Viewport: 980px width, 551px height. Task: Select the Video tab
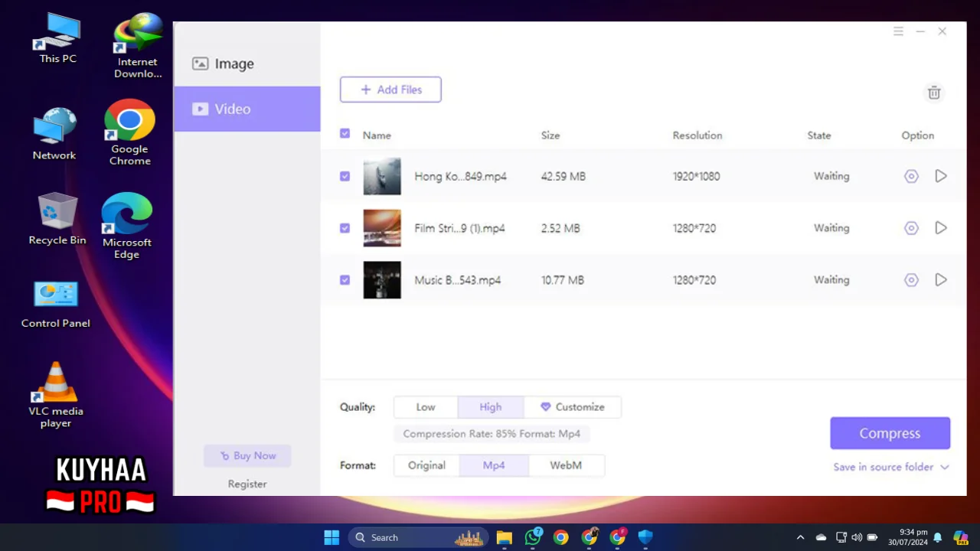(x=247, y=109)
